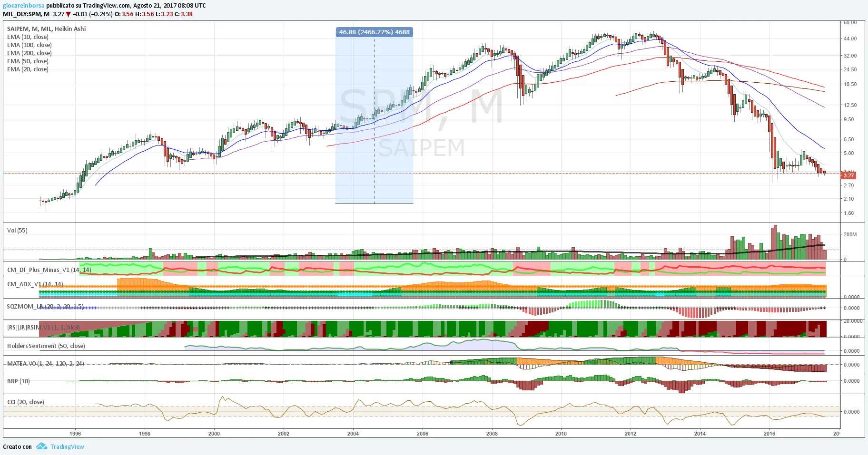This screenshot has height=455, width=868.
Task: Click the 32.00 price axis label
Action: [850, 56]
